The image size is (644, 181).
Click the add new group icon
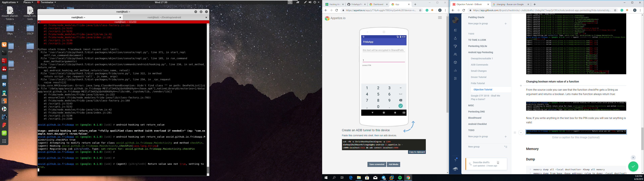505,147
